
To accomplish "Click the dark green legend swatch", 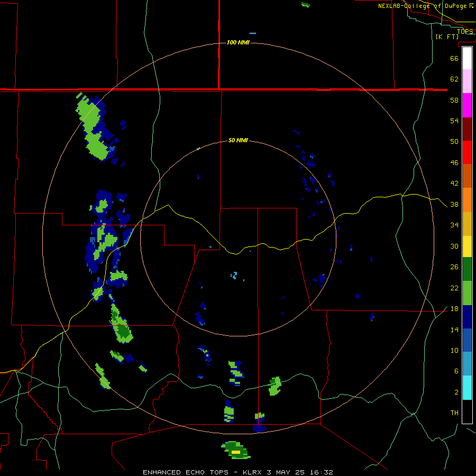I will click(x=467, y=269).
